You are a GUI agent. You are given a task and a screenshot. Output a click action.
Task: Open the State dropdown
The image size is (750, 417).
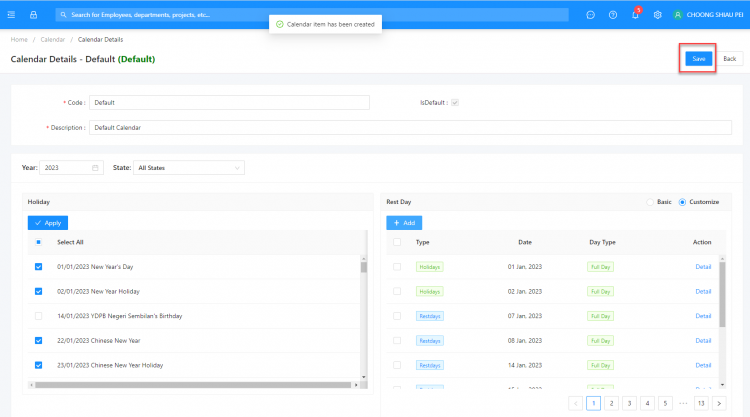point(189,168)
